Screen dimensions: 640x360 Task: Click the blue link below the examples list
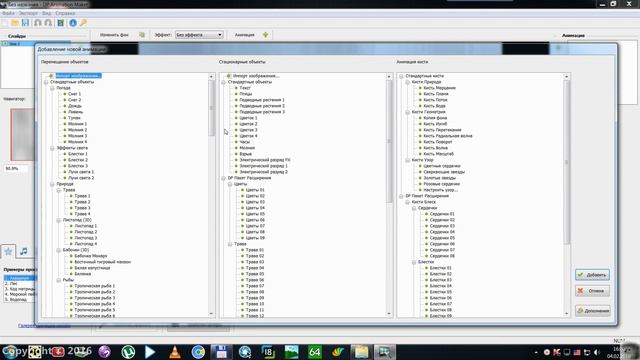tap(44, 326)
